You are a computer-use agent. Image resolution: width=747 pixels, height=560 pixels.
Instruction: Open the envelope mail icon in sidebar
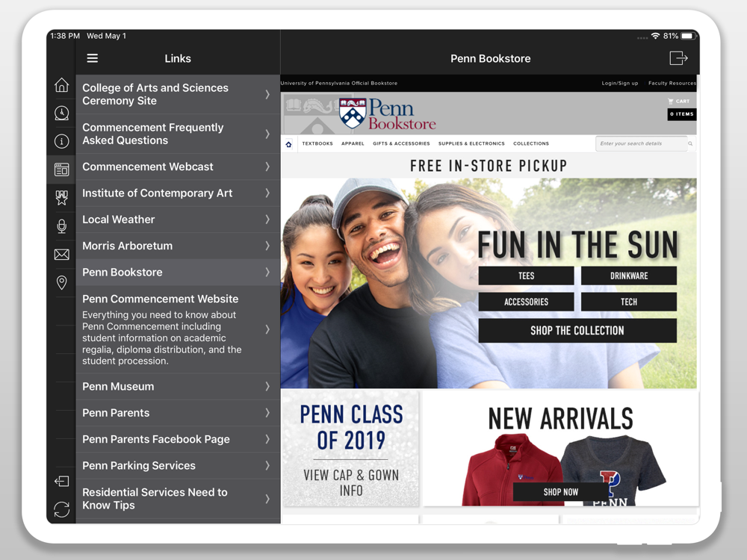click(61, 255)
